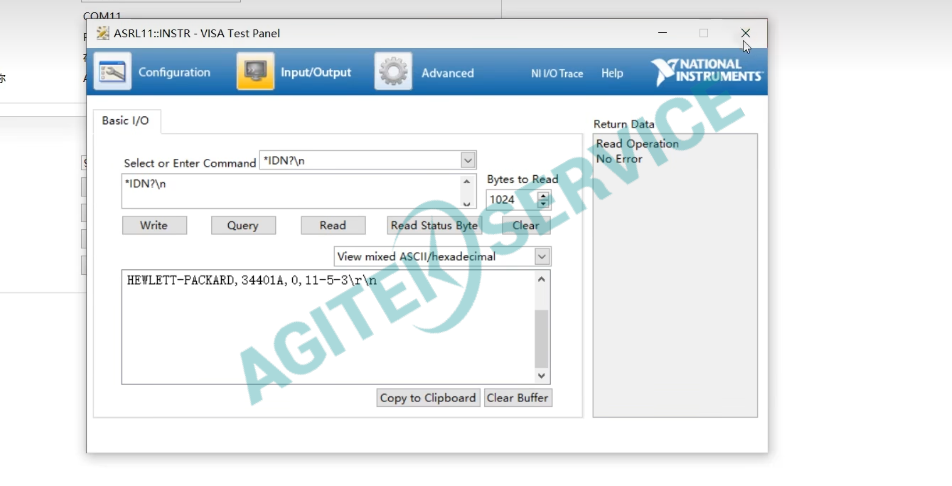
Task: Expand the Select or Enter Command dropdown
Action: coord(468,160)
